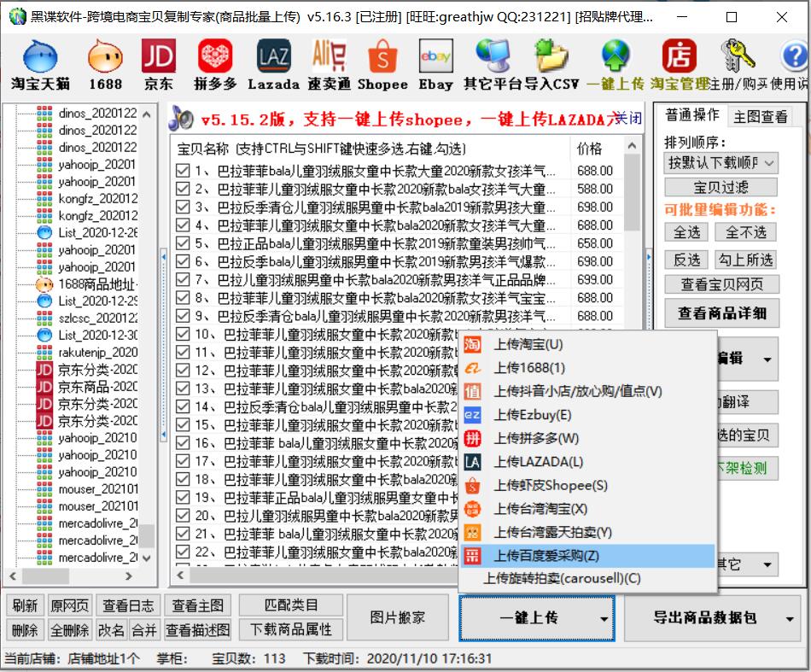Viewport: 811px width, 672px height.
Task: Click the 全选 select-all button
Action: pos(687,232)
